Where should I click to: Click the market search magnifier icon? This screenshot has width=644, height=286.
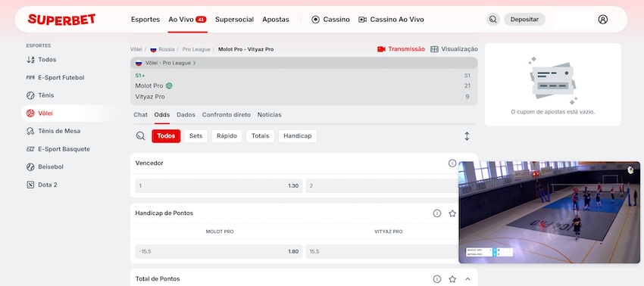click(140, 136)
